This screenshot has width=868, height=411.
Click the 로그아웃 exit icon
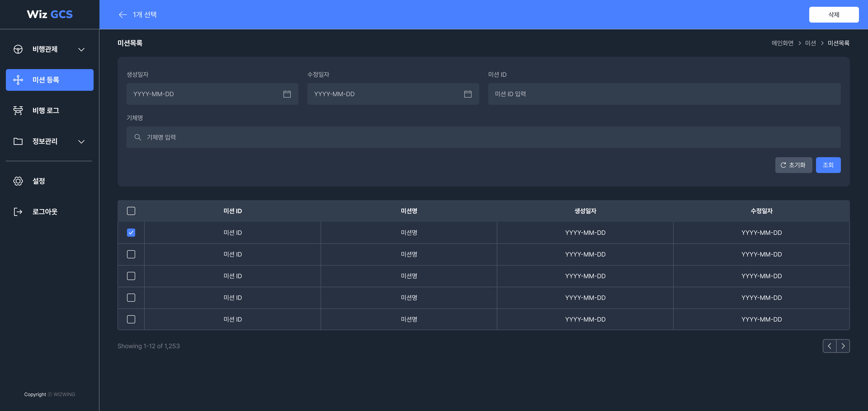point(18,212)
